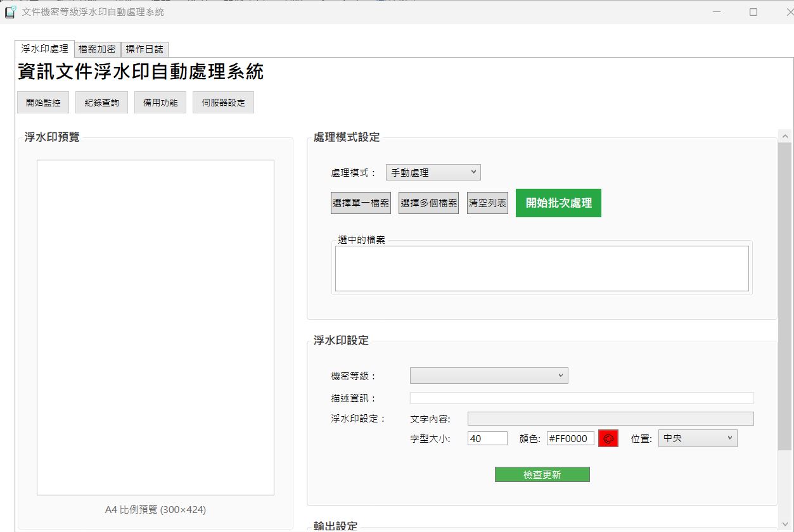Click the green 檢查更新 button
This screenshot has width=794, height=532.
pyautogui.click(x=542, y=474)
